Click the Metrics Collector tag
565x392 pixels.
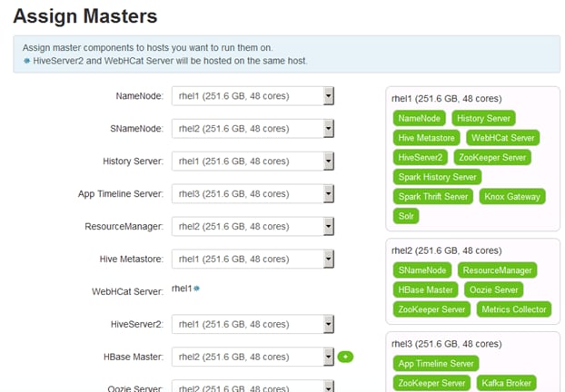point(514,309)
